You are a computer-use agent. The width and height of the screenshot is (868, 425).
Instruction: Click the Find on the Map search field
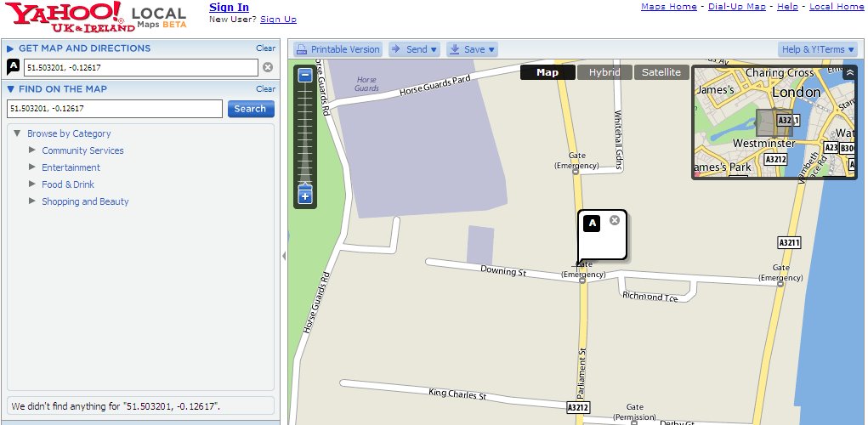click(x=115, y=109)
